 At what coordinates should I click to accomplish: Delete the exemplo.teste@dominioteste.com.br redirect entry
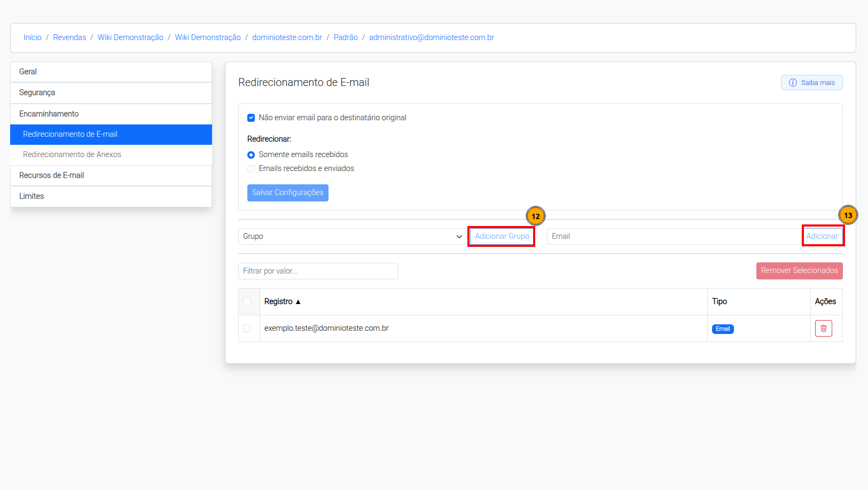pyautogui.click(x=823, y=328)
